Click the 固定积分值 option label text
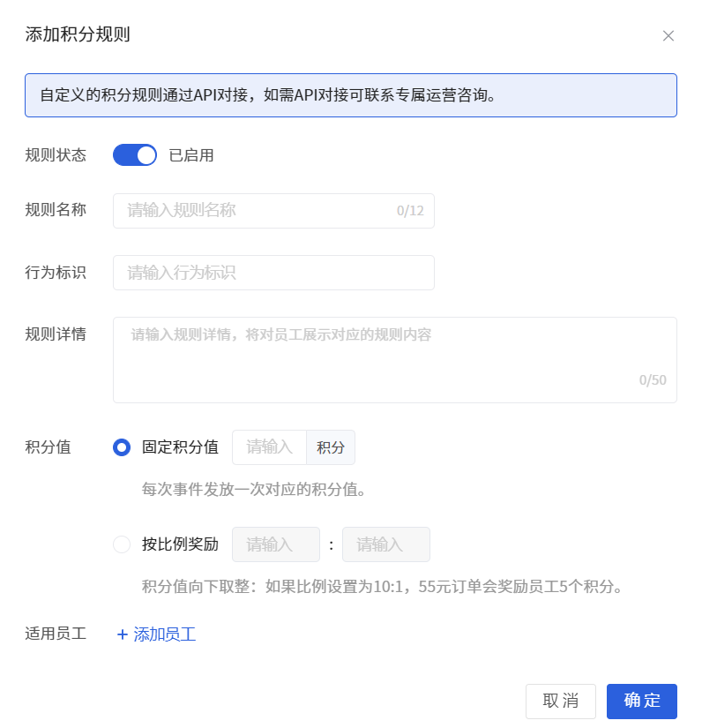Screen dimensions: 702x728 click(x=180, y=447)
